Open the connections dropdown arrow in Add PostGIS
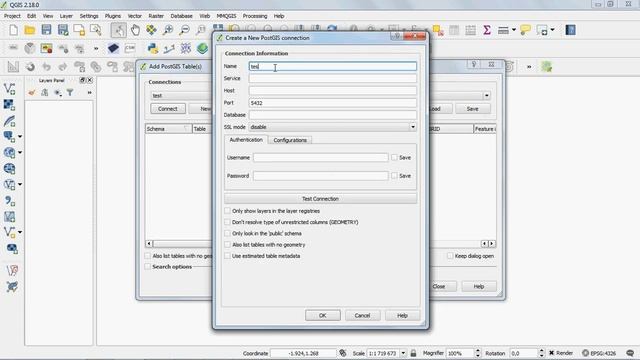Image resolution: width=640 pixels, height=360 pixels. pyautogui.click(x=487, y=96)
